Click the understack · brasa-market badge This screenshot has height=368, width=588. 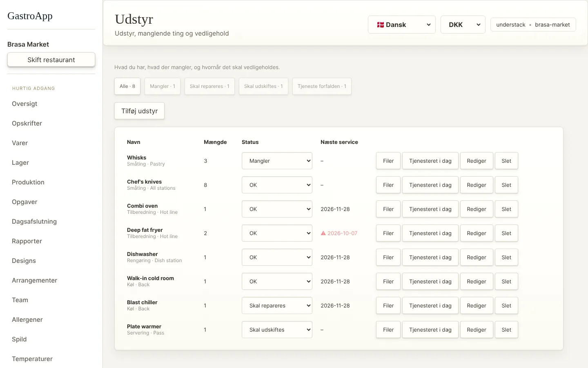[x=533, y=25]
